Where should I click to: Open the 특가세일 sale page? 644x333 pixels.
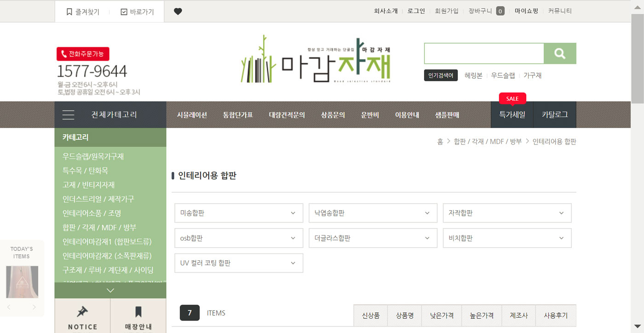point(512,115)
